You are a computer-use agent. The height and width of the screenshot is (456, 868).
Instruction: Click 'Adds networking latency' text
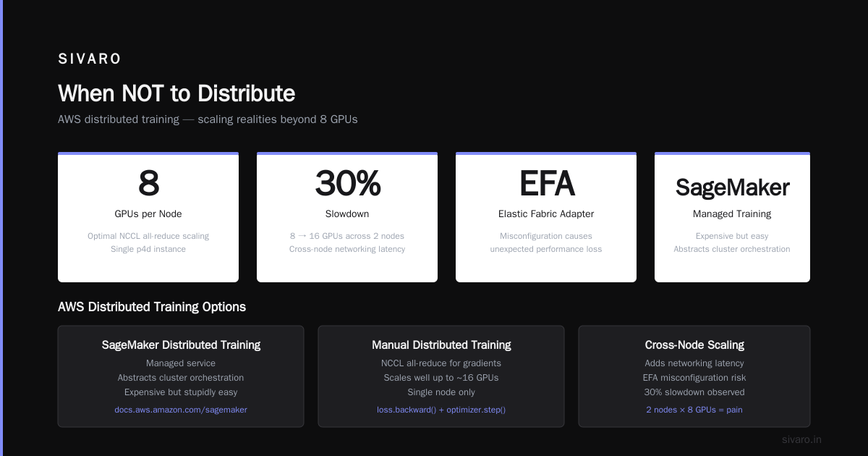[x=694, y=363]
